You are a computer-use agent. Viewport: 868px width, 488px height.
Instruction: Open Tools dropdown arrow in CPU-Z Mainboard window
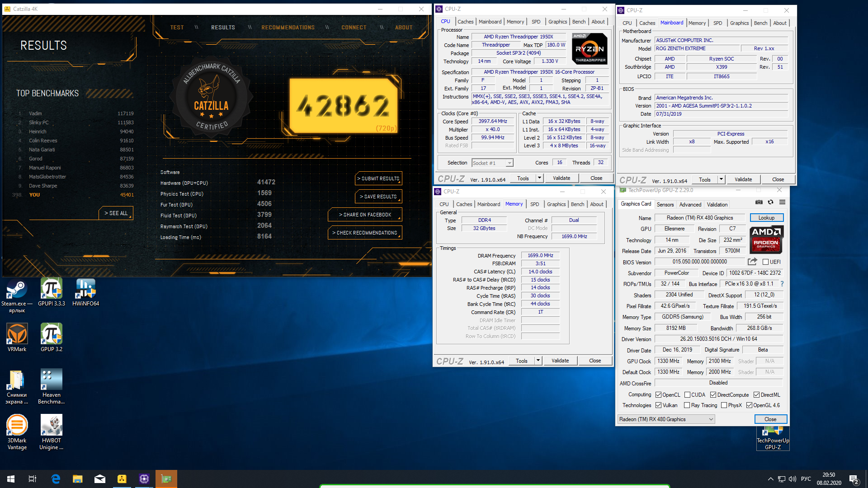(x=721, y=179)
